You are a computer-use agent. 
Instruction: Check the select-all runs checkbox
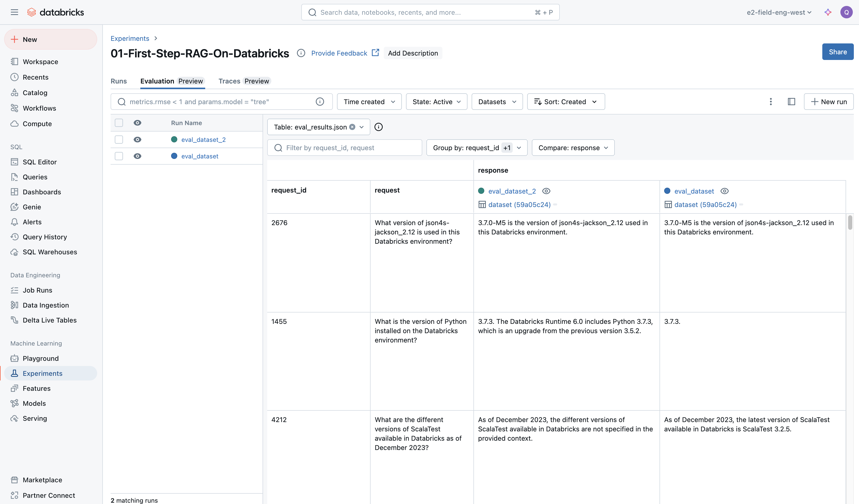tap(119, 123)
